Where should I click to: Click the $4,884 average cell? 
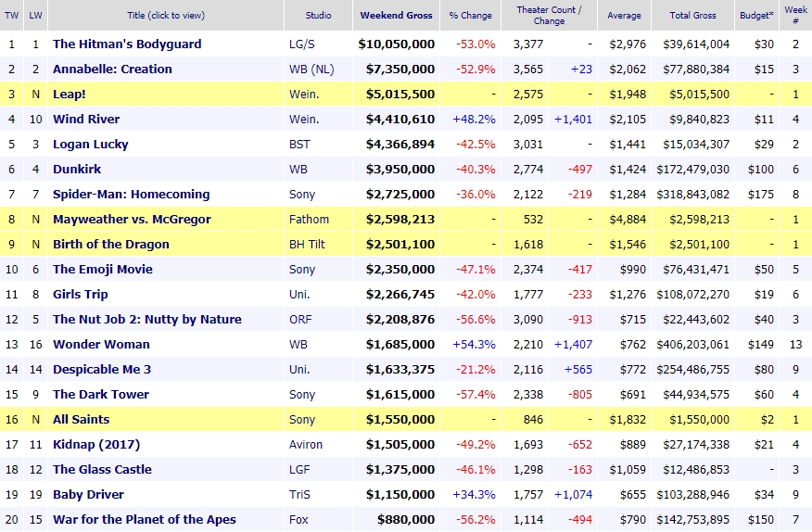tap(628, 219)
